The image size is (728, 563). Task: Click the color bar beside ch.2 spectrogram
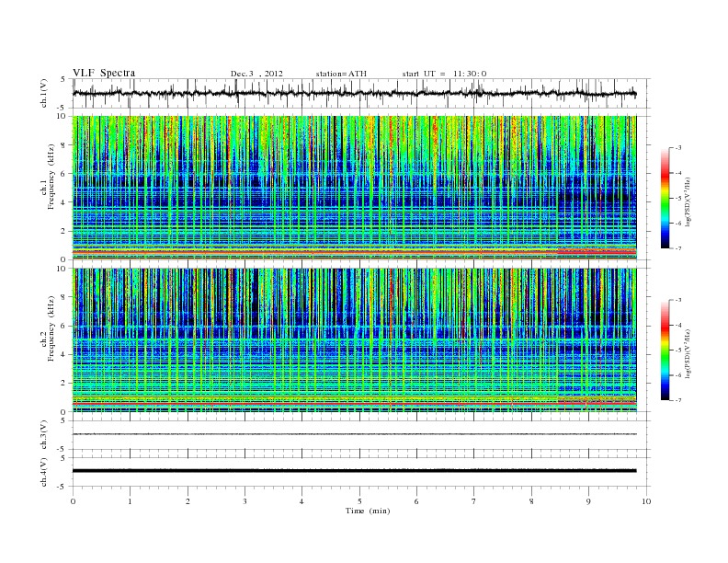coord(665,350)
